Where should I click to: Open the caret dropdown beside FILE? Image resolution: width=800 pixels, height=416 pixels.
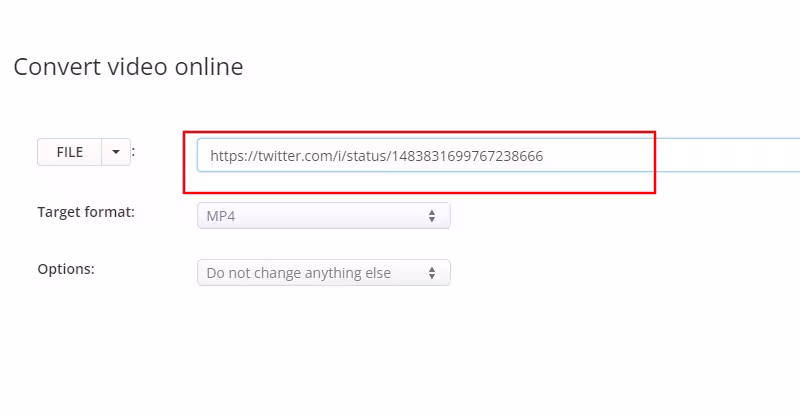[x=116, y=152]
